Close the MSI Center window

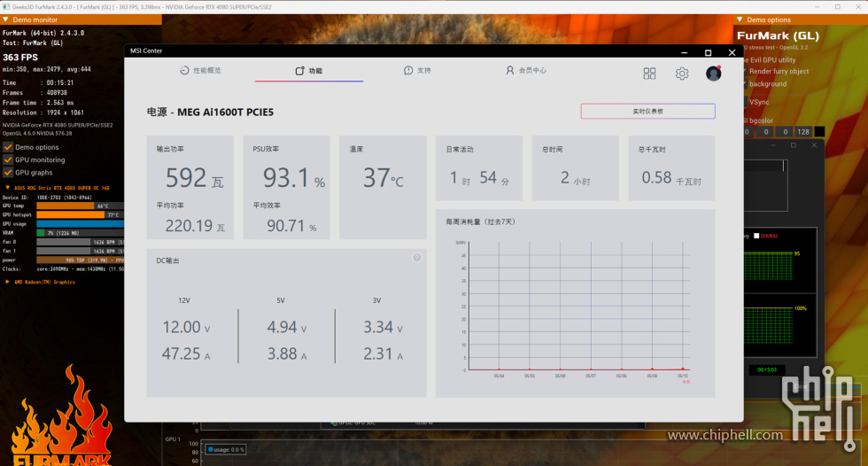(732, 52)
